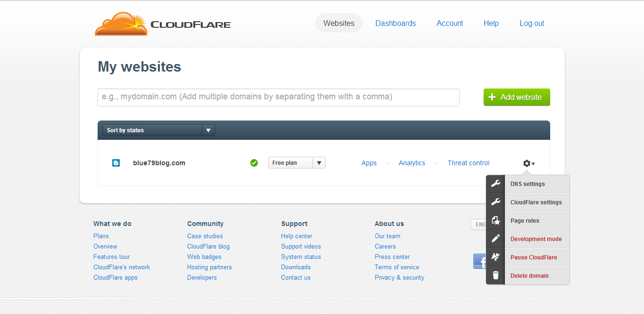The height and width of the screenshot is (314, 644).
Task: Open the Press center link
Action: (x=392, y=257)
